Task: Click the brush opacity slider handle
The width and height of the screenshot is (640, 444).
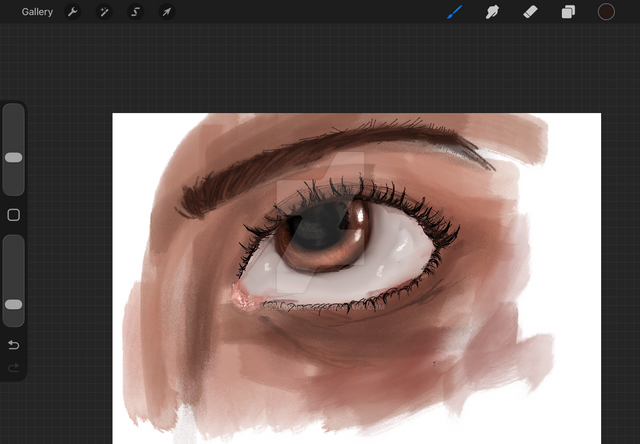Action: (14, 304)
